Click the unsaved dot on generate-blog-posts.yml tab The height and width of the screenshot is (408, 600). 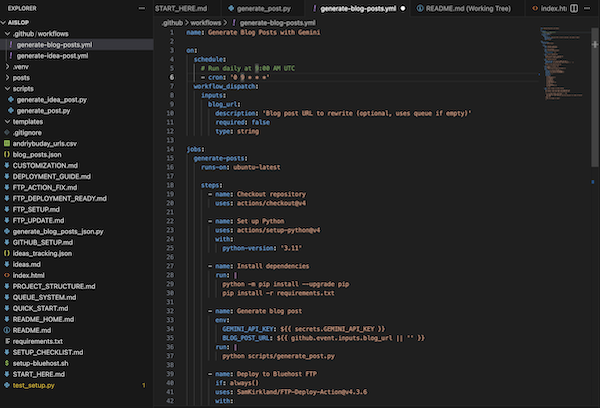[403, 9]
